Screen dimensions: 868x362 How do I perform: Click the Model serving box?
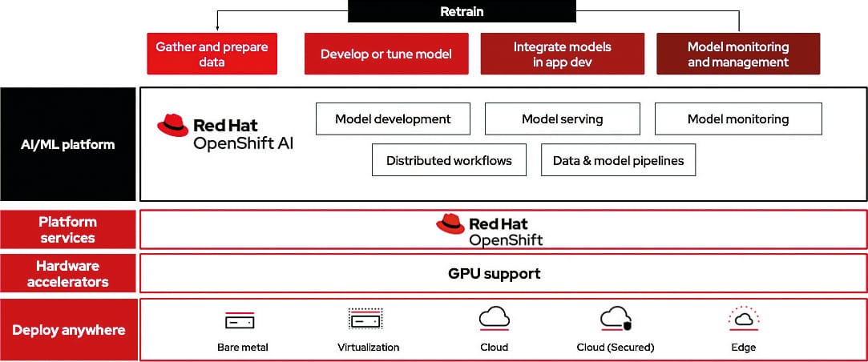pos(563,119)
